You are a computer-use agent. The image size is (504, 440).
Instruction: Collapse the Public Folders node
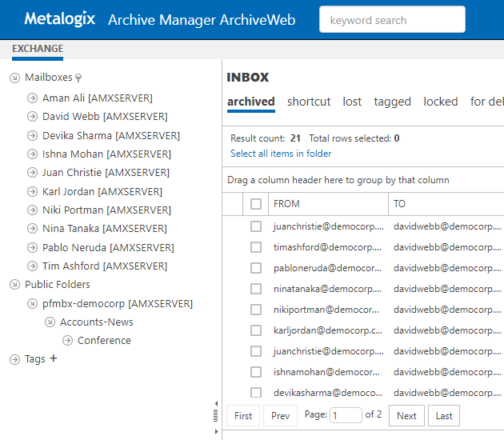14,285
